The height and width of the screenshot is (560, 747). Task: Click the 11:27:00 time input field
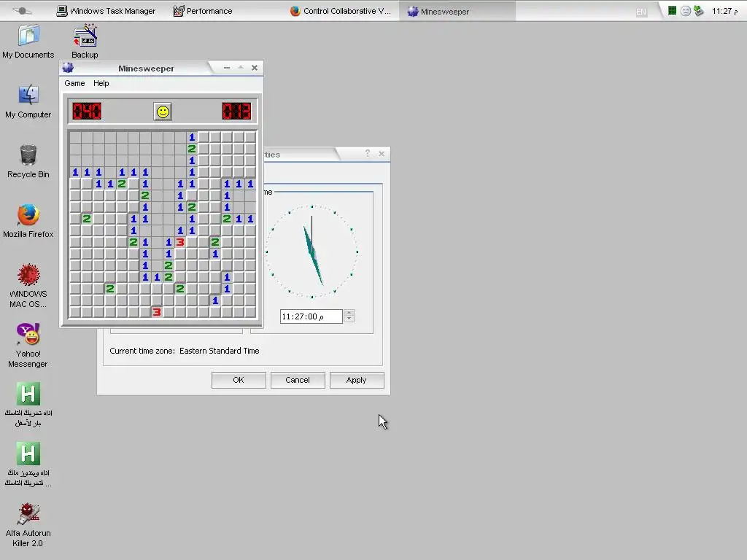[x=311, y=316]
